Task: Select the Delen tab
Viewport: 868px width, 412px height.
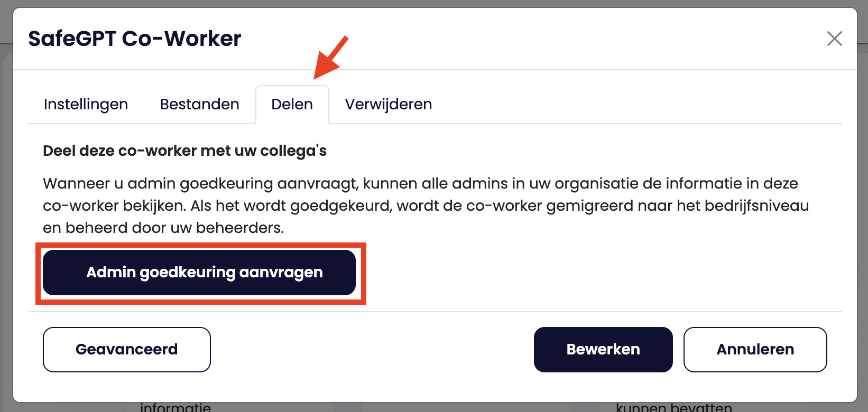Action: [292, 105]
